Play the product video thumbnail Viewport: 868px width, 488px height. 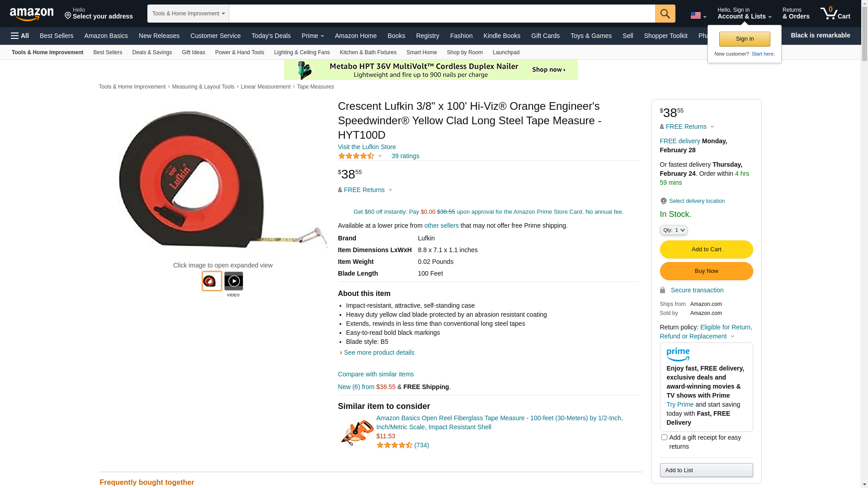(234, 281)
